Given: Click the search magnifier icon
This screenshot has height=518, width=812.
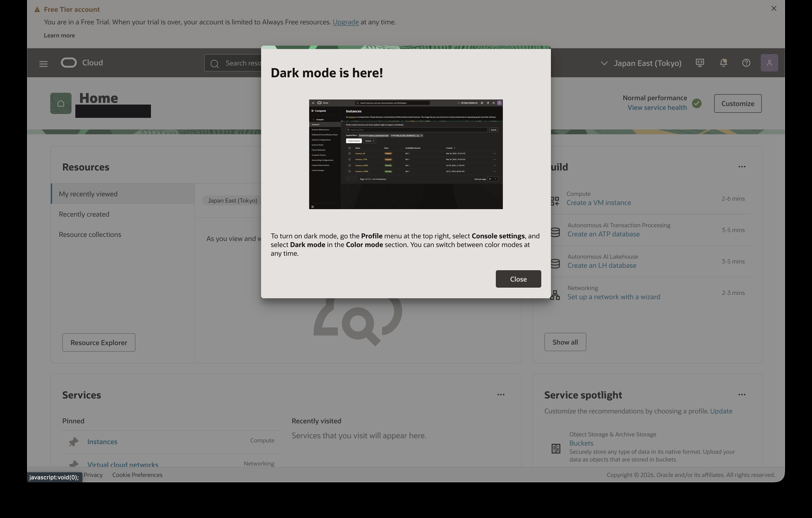Looking at the screenshot, I should [x=214, y=64].
